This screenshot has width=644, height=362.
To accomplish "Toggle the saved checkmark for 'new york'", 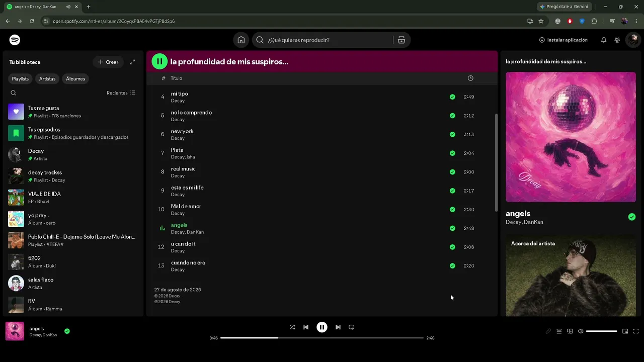I will [452, 135].
